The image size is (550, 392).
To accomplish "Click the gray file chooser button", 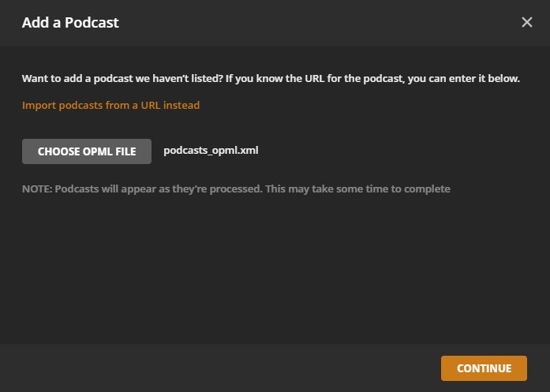I will coord(87,151).
